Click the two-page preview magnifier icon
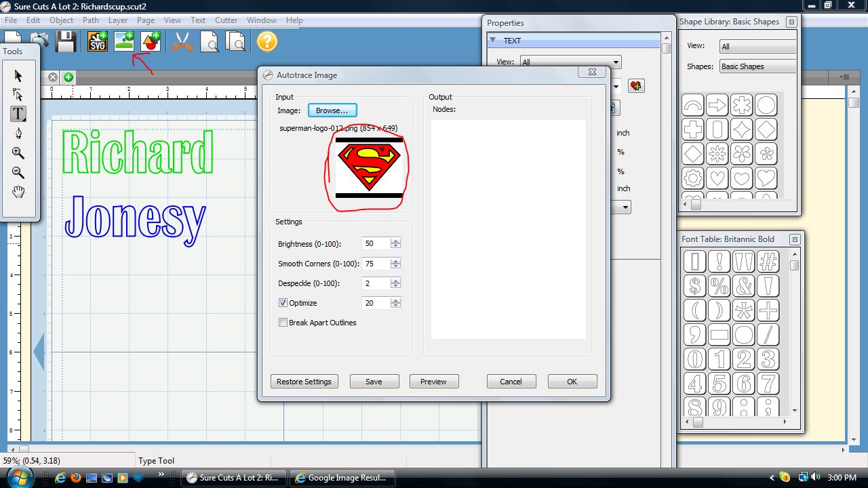 click(235, 41)
